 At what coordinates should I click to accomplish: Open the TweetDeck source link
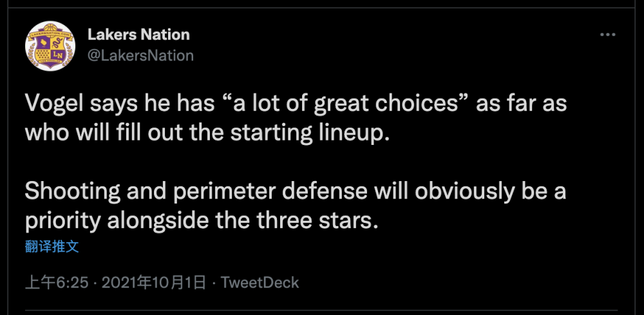click(260, 283)
